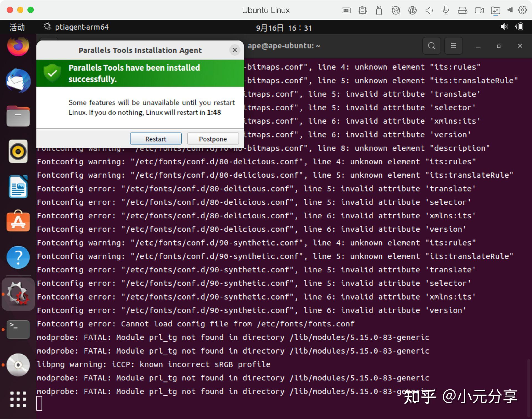Launch Firefox from the dock

[x=18, y=46]
